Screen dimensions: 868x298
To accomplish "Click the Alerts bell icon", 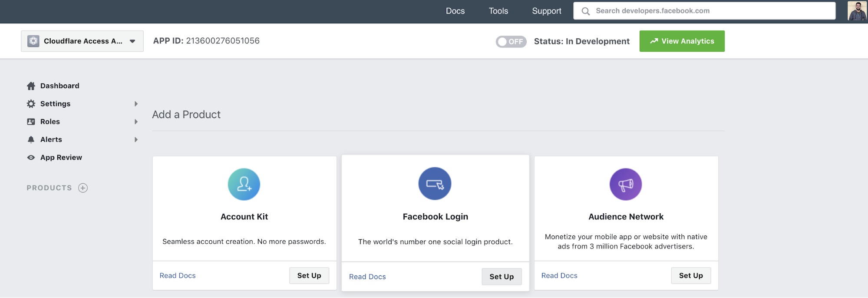I will click(31, 139).
